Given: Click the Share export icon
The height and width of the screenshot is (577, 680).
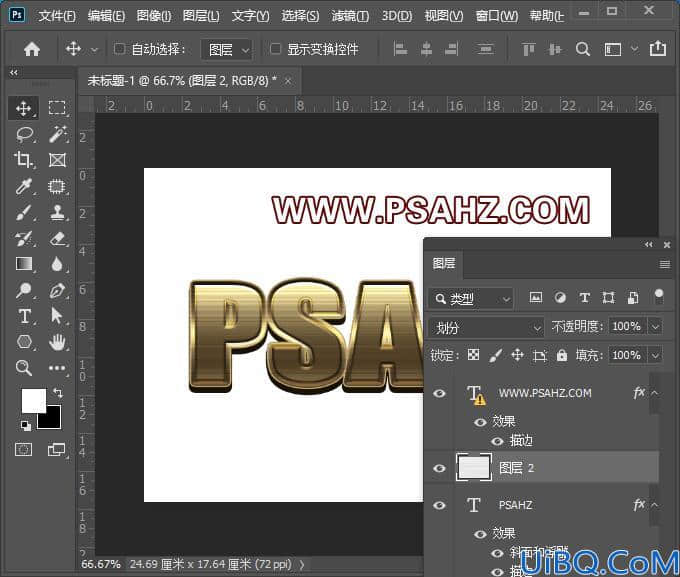Looking at the screenshot, I should 657,48.
